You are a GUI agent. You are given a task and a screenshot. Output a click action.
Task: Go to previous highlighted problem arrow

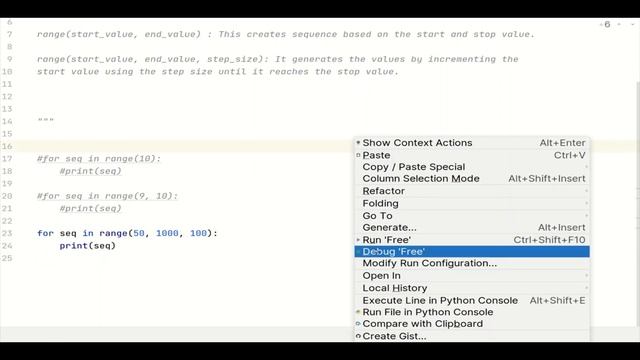619,24
